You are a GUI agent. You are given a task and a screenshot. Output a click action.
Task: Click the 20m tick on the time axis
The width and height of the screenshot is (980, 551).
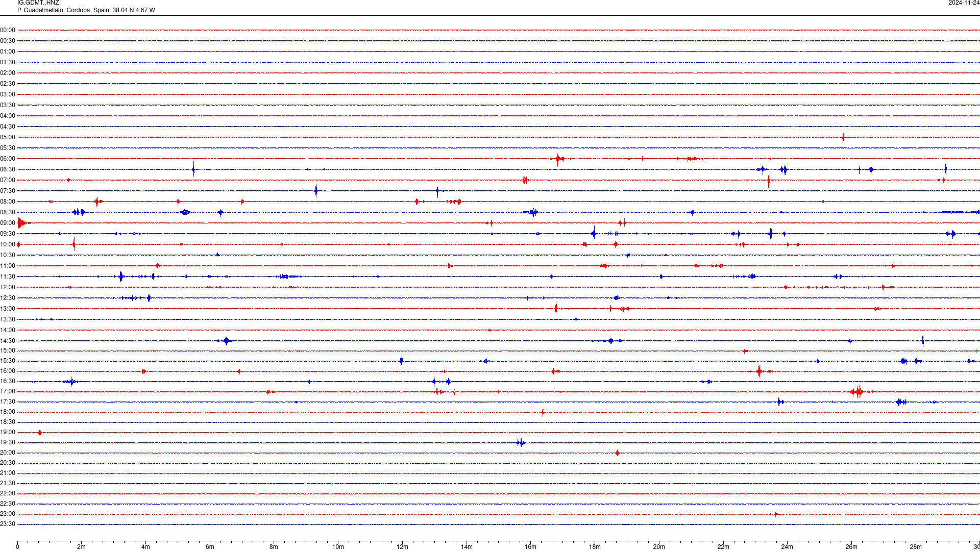659,547
